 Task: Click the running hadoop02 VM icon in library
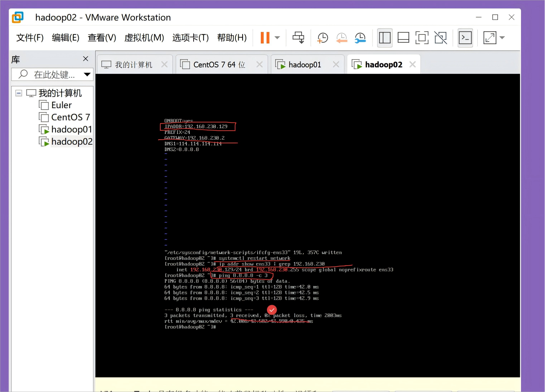[x=44, y=142]
